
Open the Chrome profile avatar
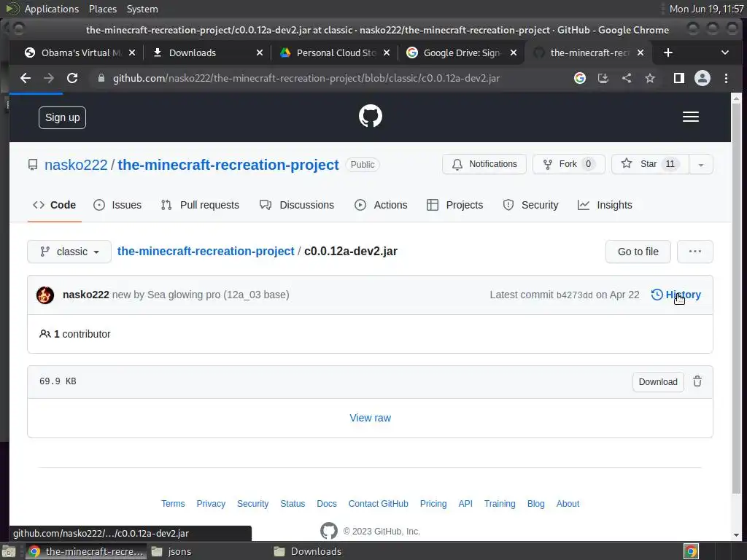tap(703, 78)
